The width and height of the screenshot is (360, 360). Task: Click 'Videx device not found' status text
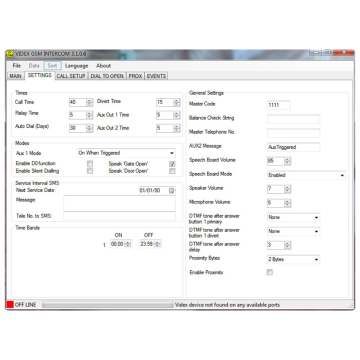click(x=227, y=305)
